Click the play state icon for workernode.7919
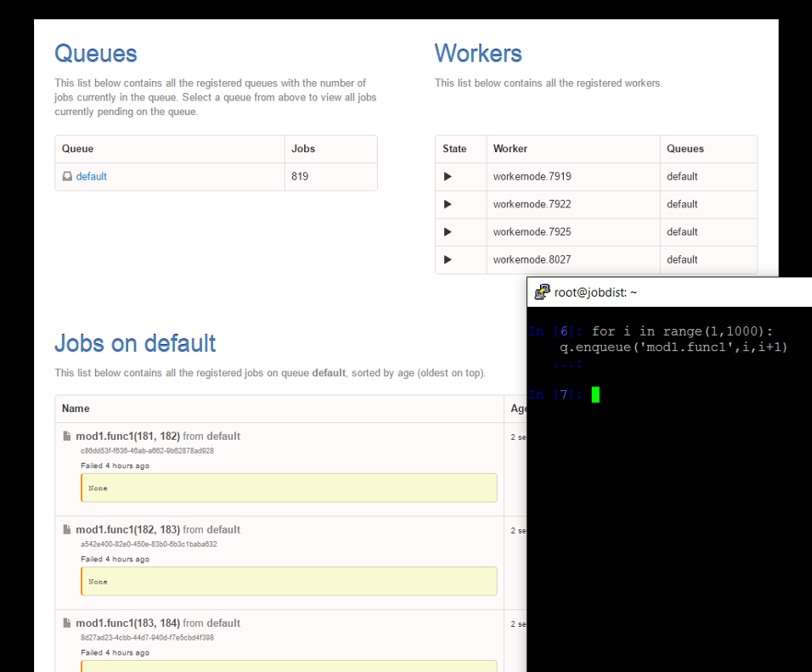 click(x=448, y=176)
